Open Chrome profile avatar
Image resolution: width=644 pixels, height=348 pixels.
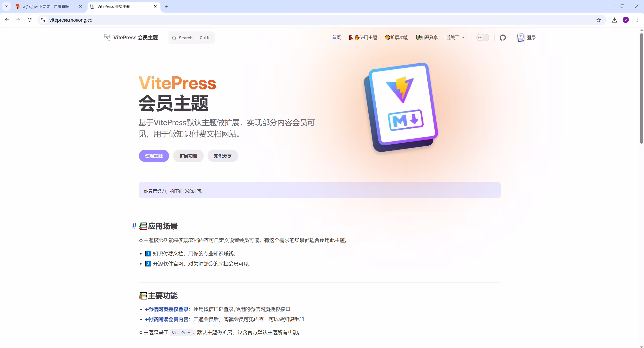click(x=626, y=20)
